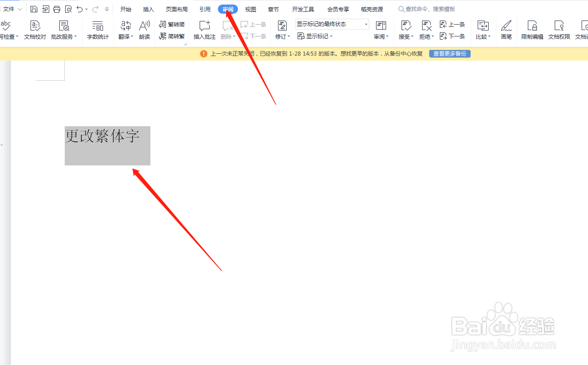Open Chinese conversion dialog launcher corner icon
This screenshot has height=365, width=588.
click(x=186, y=44)
